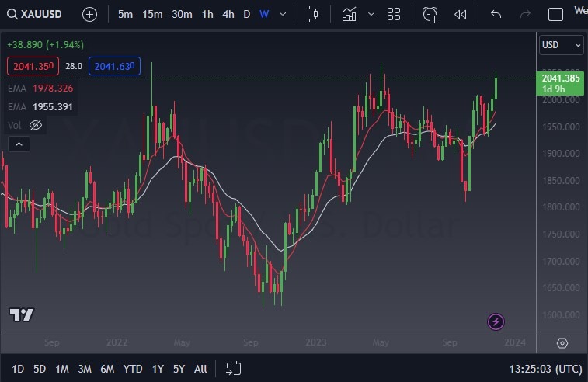Expand timeframe interval dropdown arrow
588x382 pixels.
pyautogui.click(x=283, y=14)
